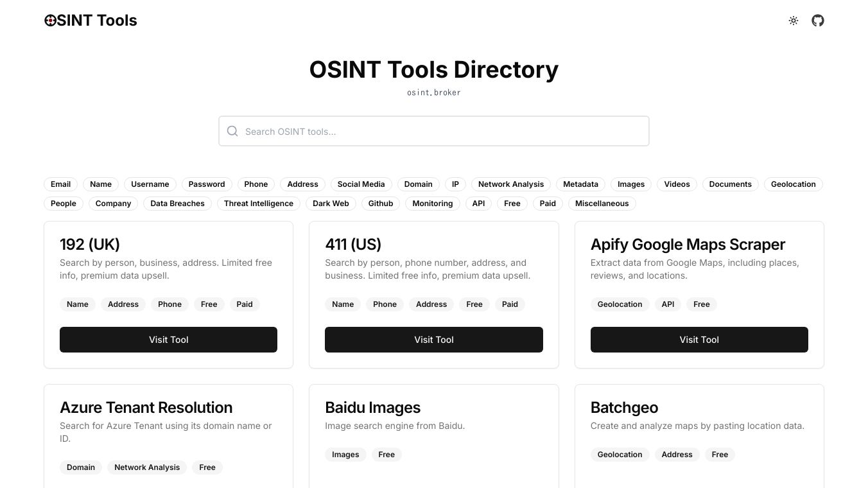Click the 411 (US) card title

353,245
